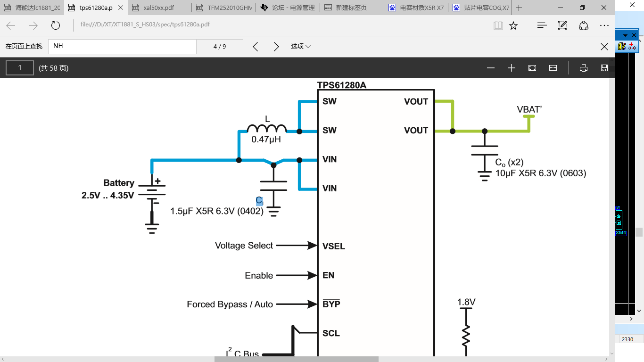Screen dimensions: 644x362
Task: Click the Co (x2) capacitor label
Action: click(x=509, y=162)
